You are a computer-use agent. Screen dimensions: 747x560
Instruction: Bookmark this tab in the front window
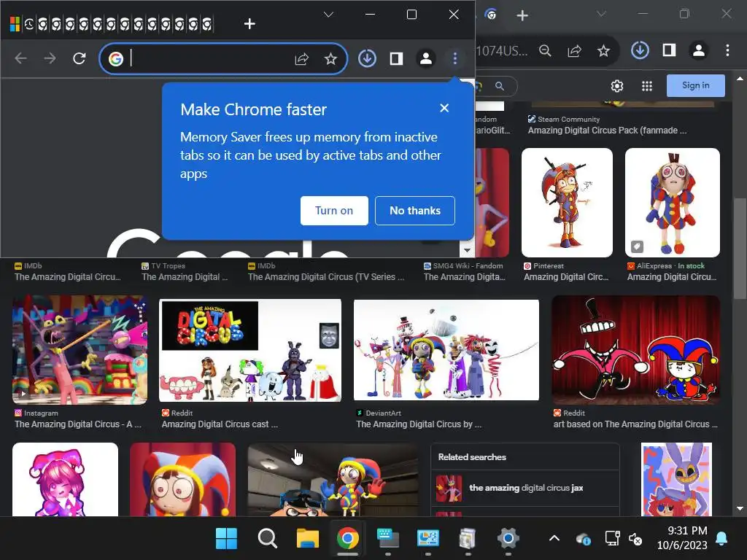[x=330, y=59]
